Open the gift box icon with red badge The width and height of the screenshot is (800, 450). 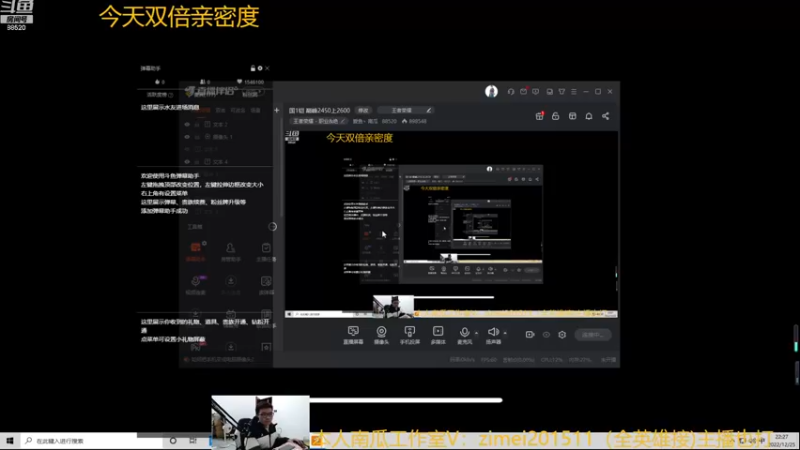[x=539, y=116]
